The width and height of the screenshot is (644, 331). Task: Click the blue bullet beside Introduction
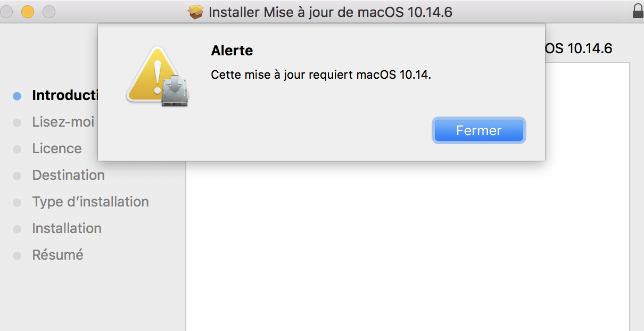coord(17,96)
